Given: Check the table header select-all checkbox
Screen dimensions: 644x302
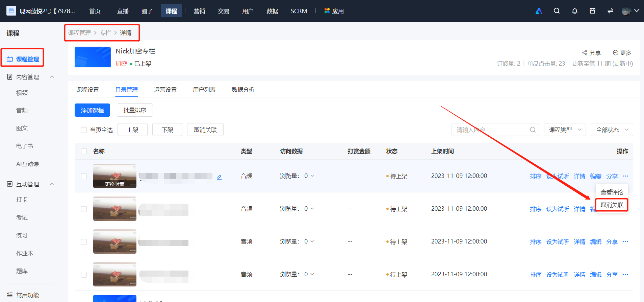Looking at the screenshot, I should (84, 151).
